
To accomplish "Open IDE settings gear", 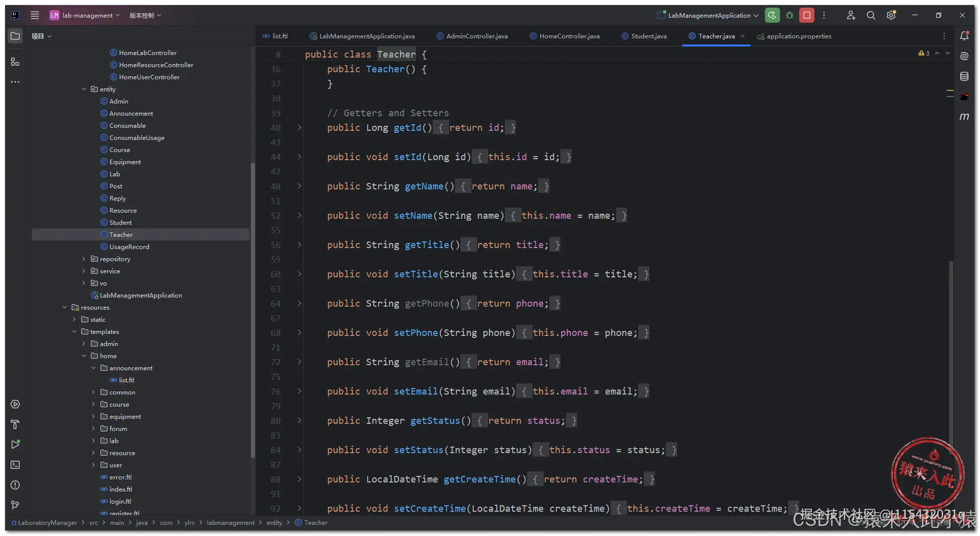I will (x=891, y=15).
